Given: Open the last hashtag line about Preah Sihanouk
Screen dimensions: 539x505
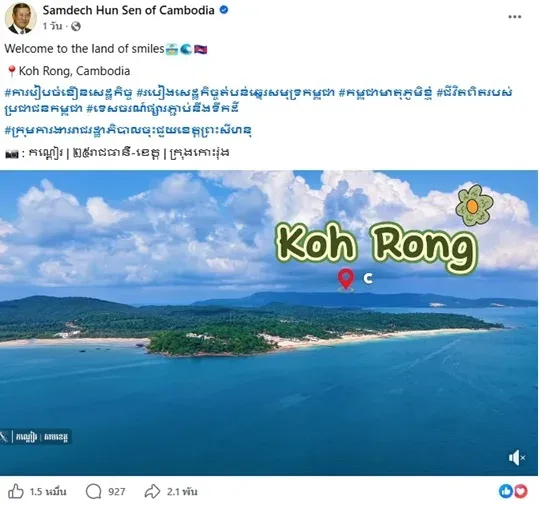Looking at the screenshot, I should point(128,131).
